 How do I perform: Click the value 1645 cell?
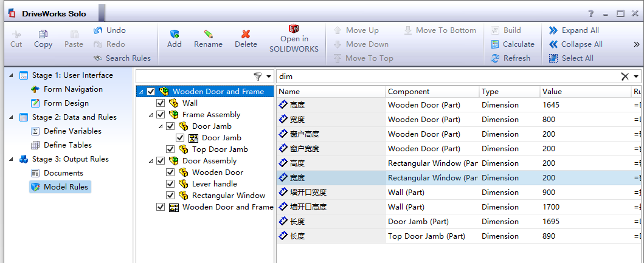pos(585,105)
